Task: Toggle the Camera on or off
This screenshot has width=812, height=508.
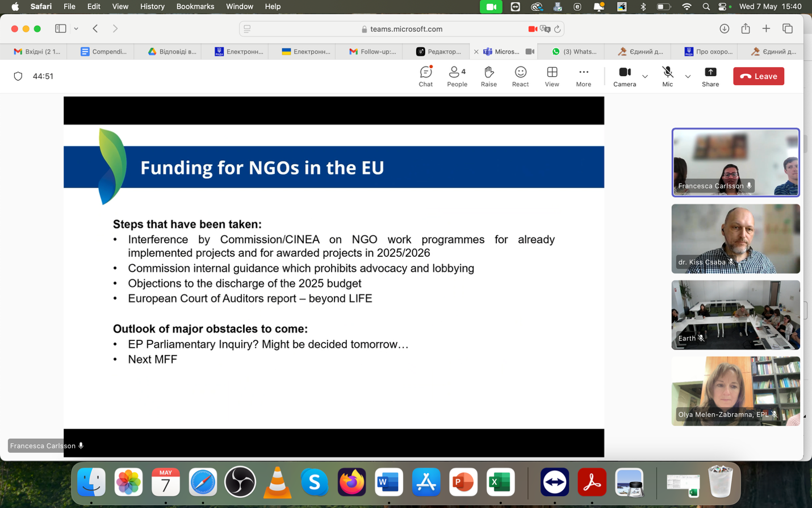Action: [x=624, y=76]
